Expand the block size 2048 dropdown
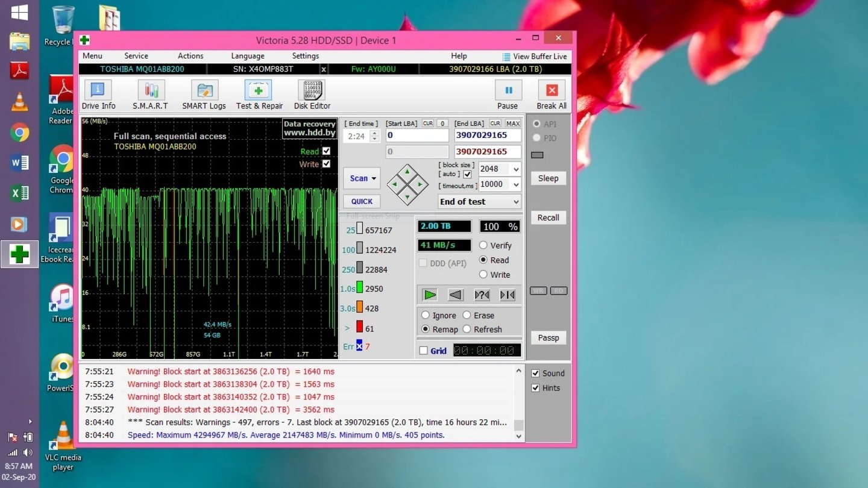The height and width of the screenshot is (488, 868). tap(515, 169)
